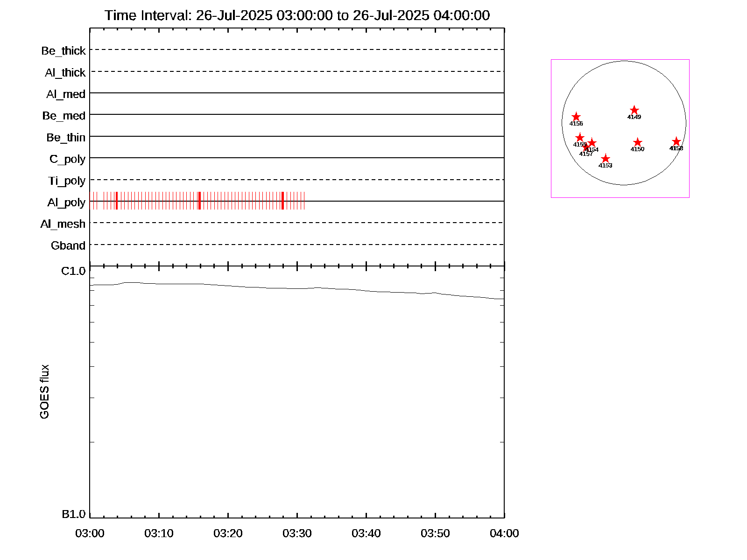Image resolution: width=747 pixels, height=560 pixels.
Task: Click the B1.0 flux level label
Action: coord(74,514)
